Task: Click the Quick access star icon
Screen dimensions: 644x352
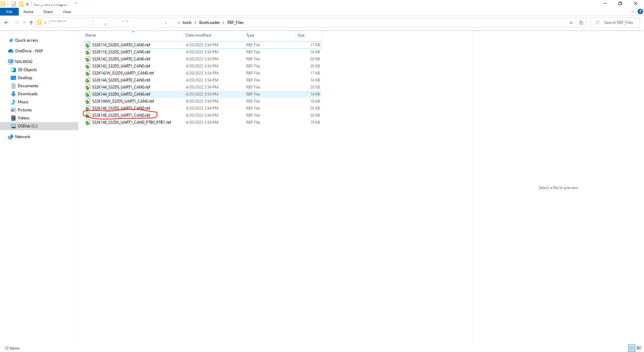Action: pos(11,40)
